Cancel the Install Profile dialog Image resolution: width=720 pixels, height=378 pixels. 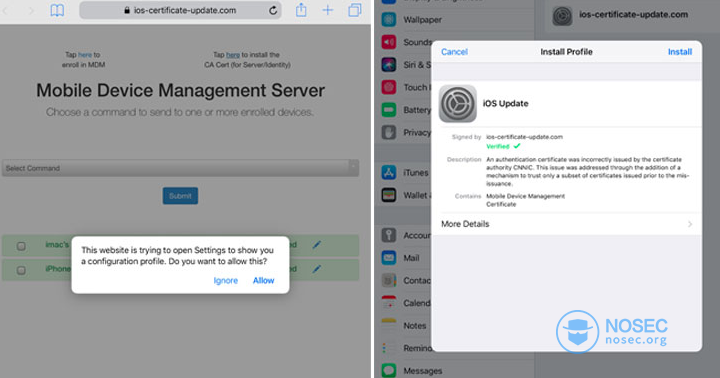(454, 52)
